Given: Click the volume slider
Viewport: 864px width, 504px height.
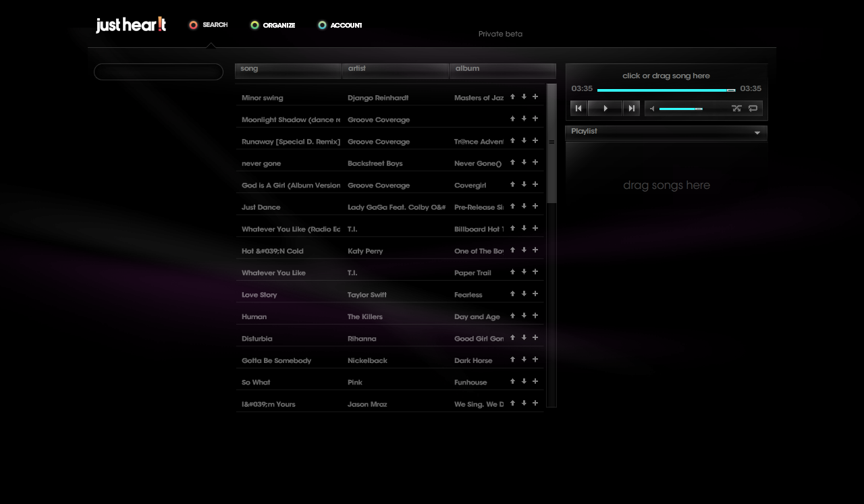Looking at the screenshot, I should coord(681,109).
